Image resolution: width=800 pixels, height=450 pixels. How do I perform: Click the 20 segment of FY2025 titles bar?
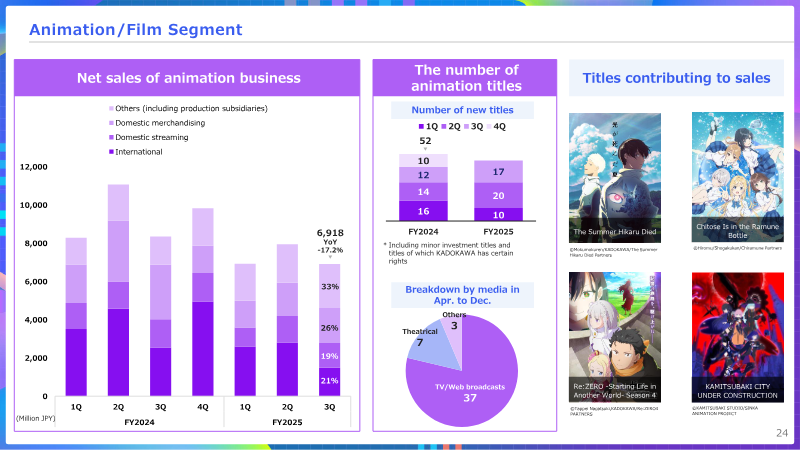(498, 195)
